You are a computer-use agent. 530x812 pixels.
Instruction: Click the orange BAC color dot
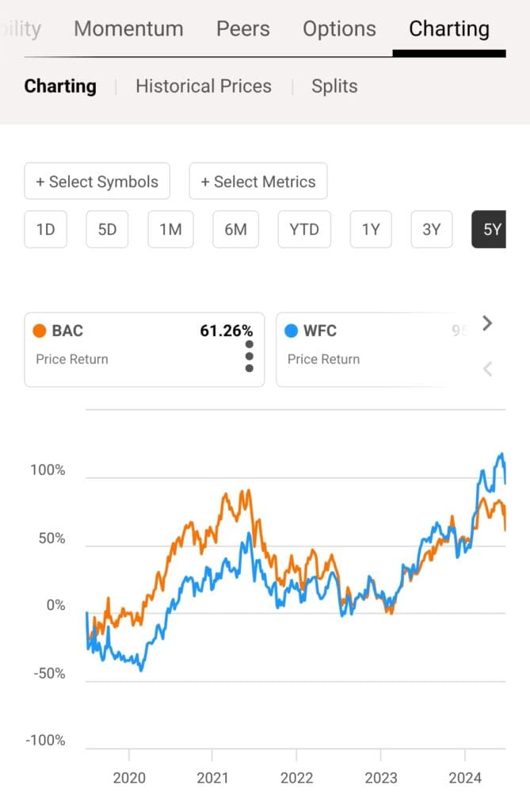(40, 331)
